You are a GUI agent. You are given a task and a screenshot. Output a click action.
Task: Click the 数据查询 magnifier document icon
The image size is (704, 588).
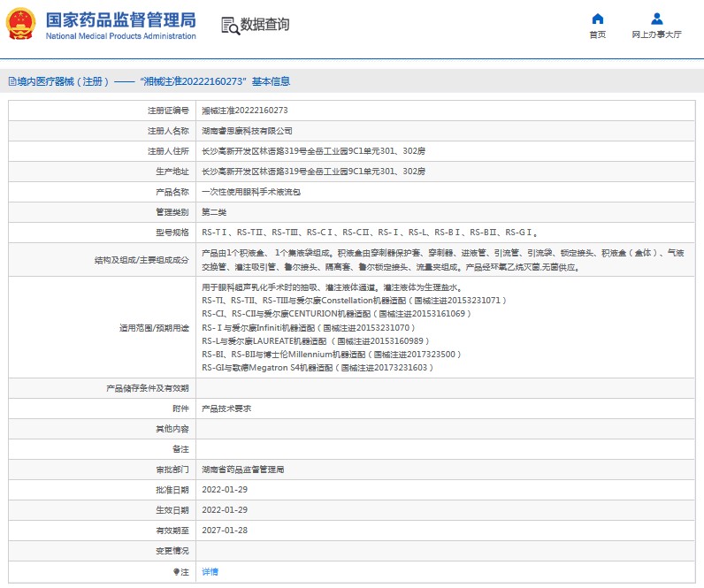(230, 25)
